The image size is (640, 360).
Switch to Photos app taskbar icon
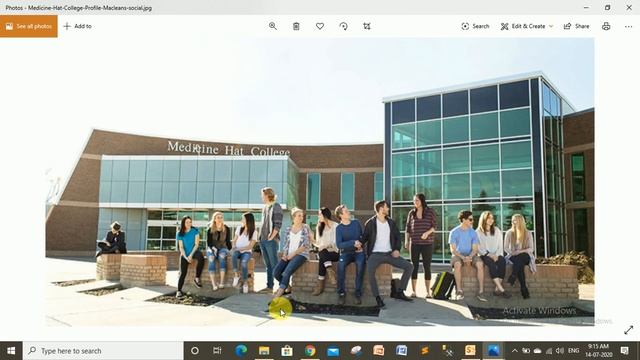click(x=493, y=351)
